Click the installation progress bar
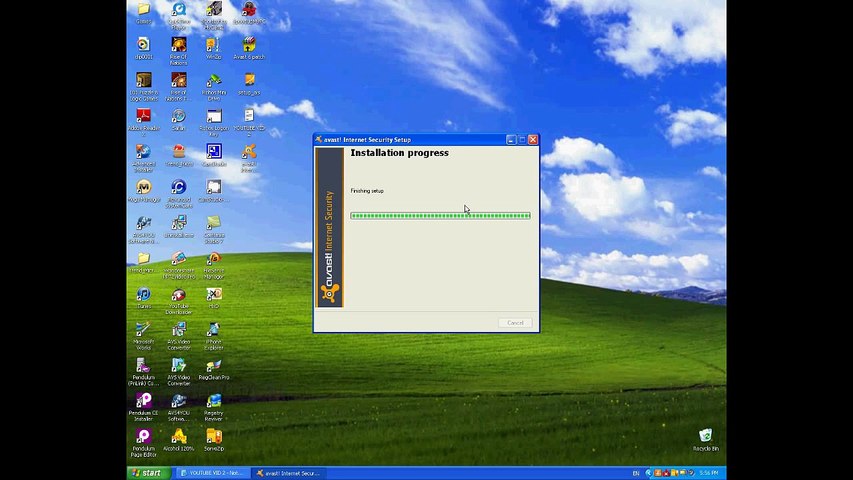 (x=440, y=216)
